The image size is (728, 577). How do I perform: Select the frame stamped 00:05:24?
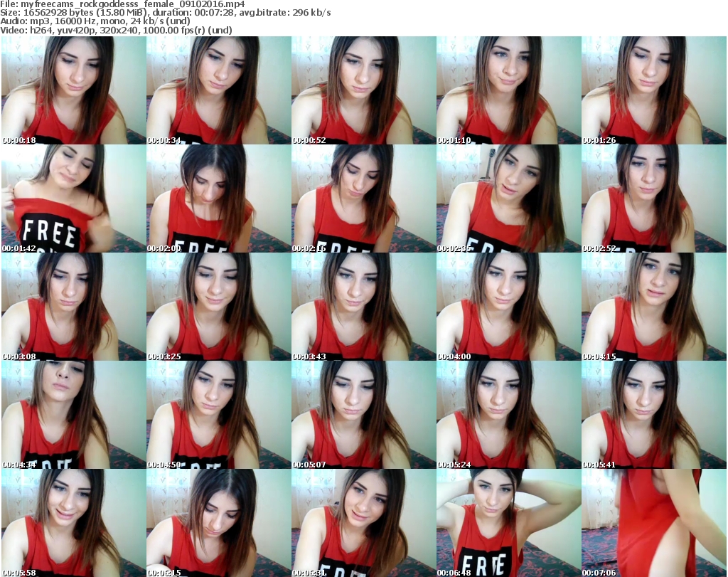click(x=508, y=415)
